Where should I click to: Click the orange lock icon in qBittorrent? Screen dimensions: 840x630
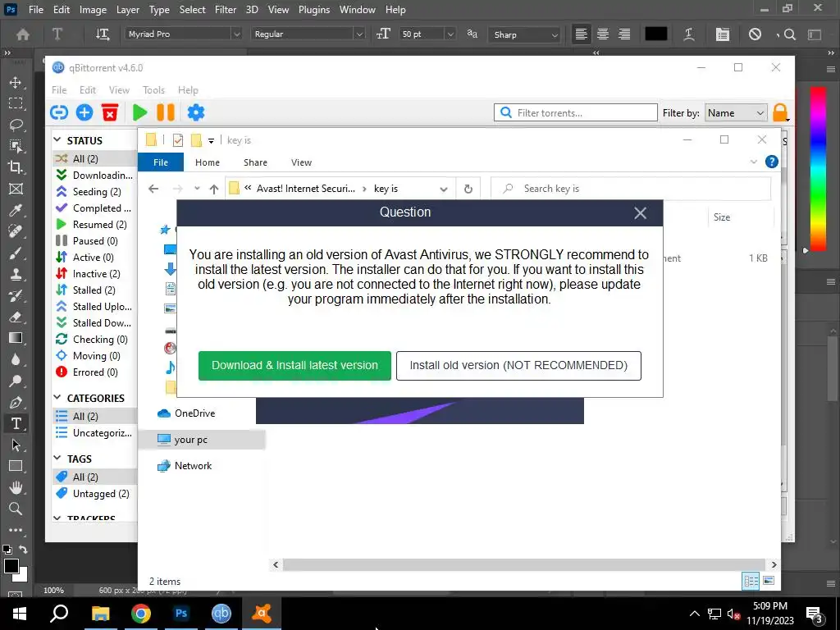pyautogui.click(x=780, y=112)
